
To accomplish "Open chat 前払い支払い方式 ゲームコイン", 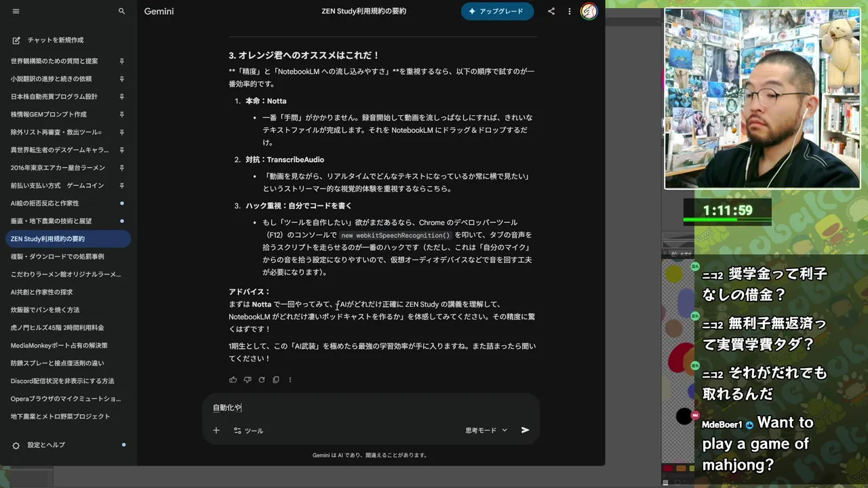I will (x=58, y=185).
